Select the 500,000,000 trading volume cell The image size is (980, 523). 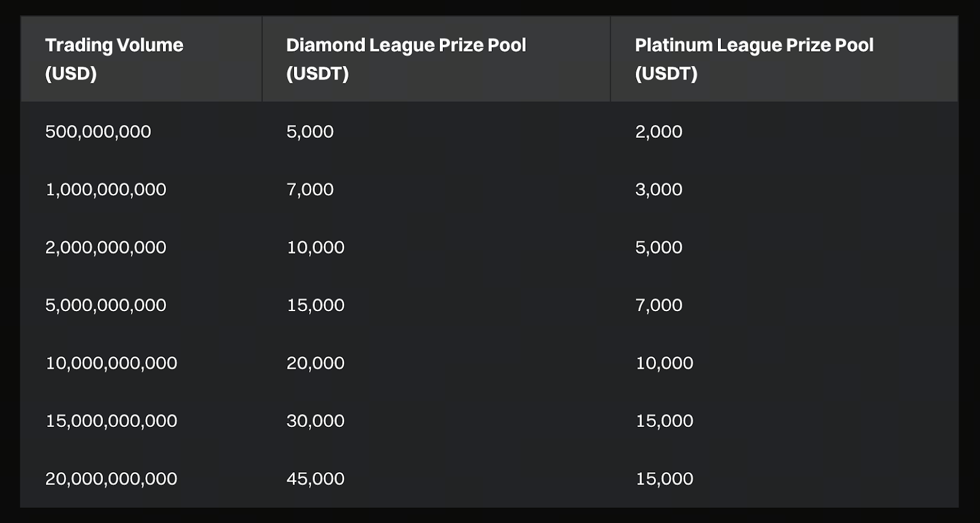(x=98, y=132)
